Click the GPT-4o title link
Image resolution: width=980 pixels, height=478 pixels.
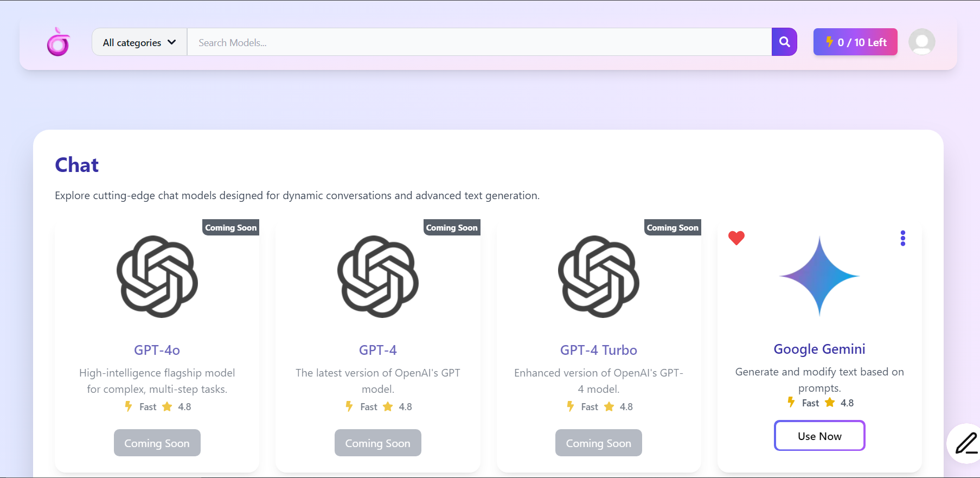157,350
